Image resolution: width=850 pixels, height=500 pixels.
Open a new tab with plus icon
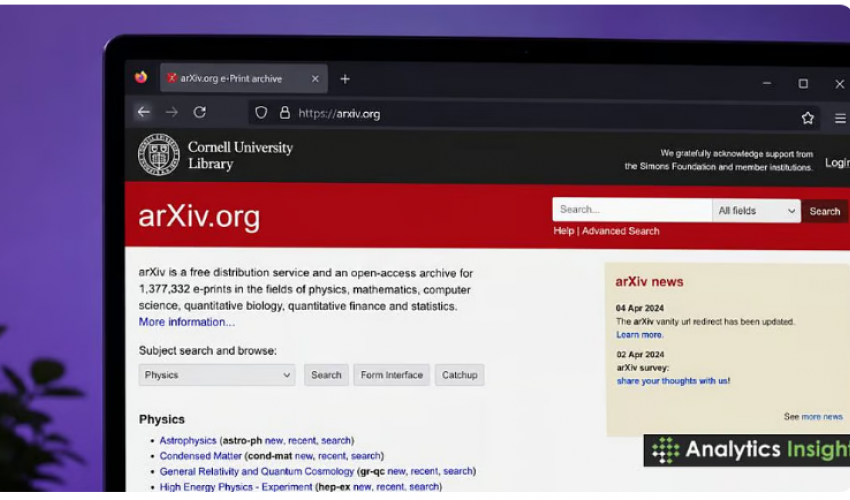345,79
